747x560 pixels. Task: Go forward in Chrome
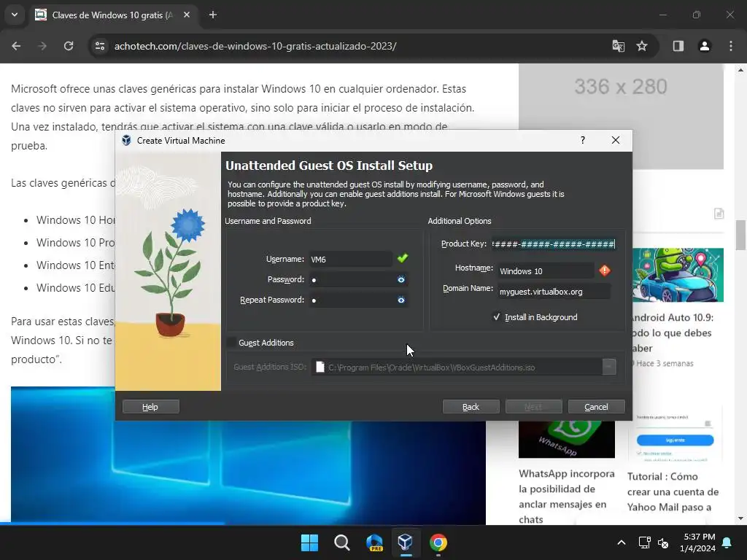click(x=42, y=46)
